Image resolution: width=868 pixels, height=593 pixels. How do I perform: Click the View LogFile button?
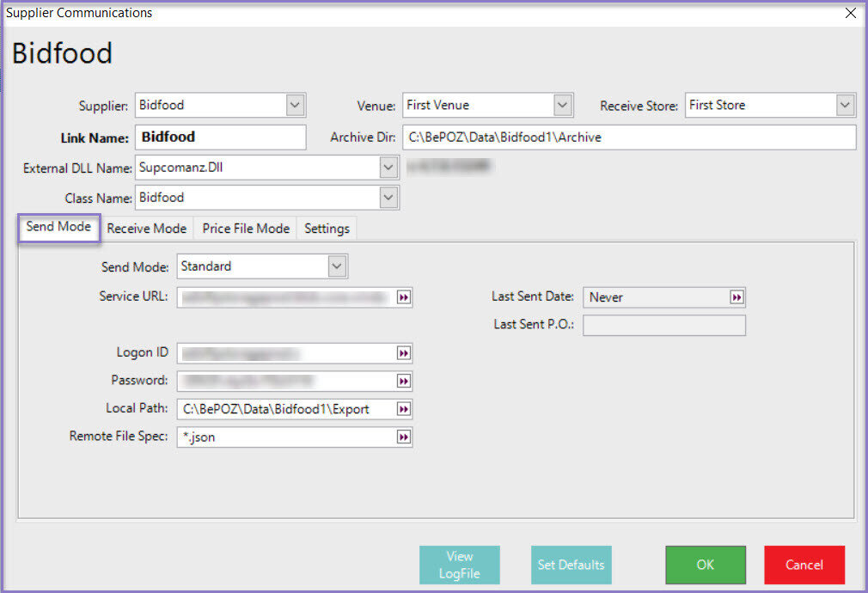click(460, 565)
